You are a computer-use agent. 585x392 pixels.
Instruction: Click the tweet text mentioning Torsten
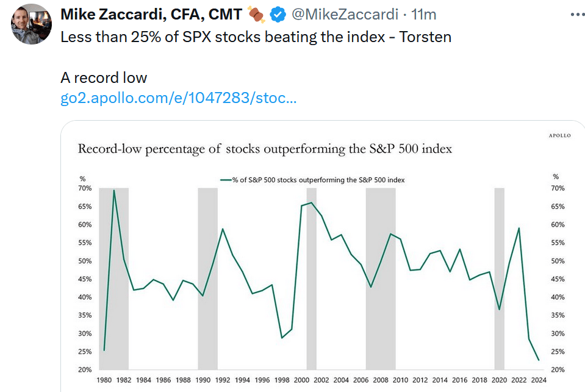click(x=256, y=37)
